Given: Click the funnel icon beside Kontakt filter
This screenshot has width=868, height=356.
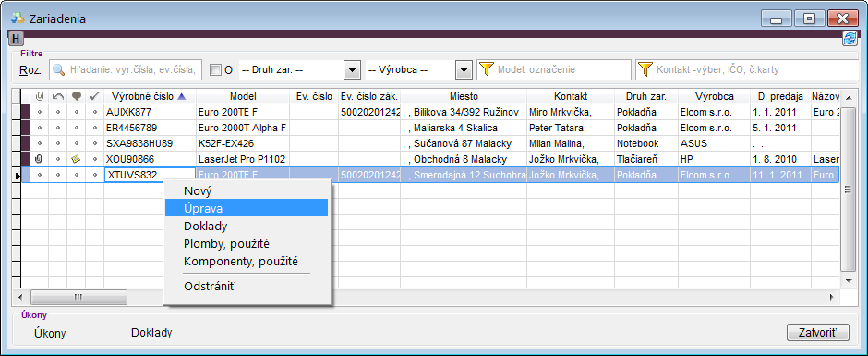Looking at the screenshot, I should coord(645,70).
